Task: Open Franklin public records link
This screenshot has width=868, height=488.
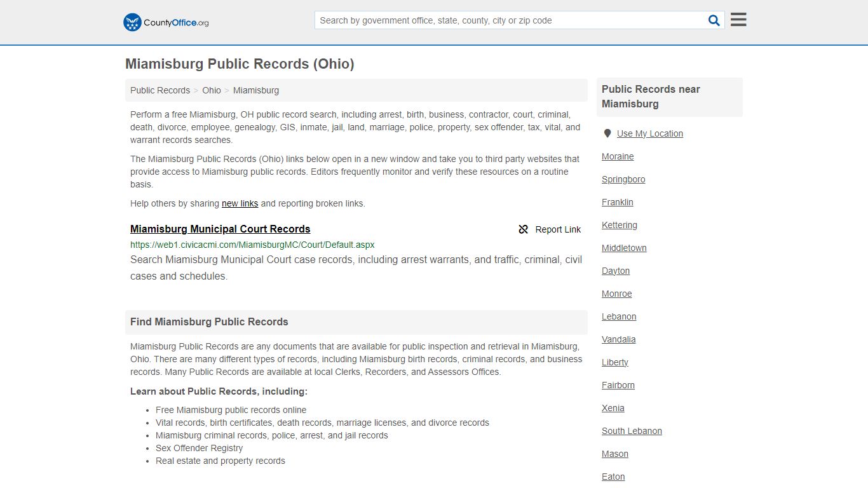Action: pos(618,202)
